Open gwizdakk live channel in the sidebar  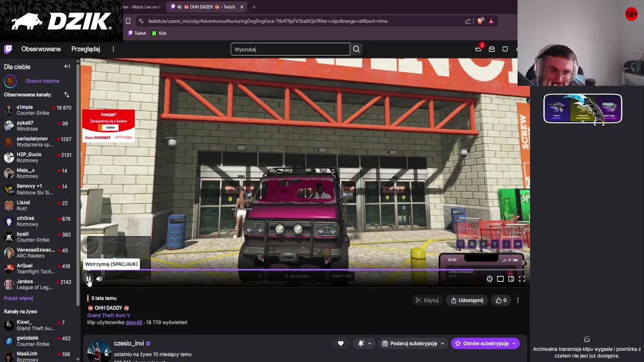point(38,341)
